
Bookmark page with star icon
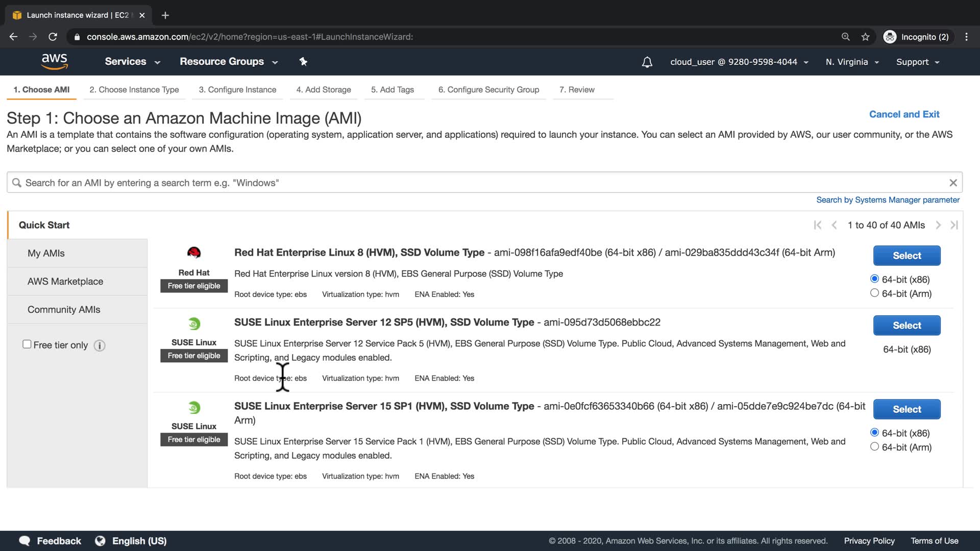click(x=865, y=37)
